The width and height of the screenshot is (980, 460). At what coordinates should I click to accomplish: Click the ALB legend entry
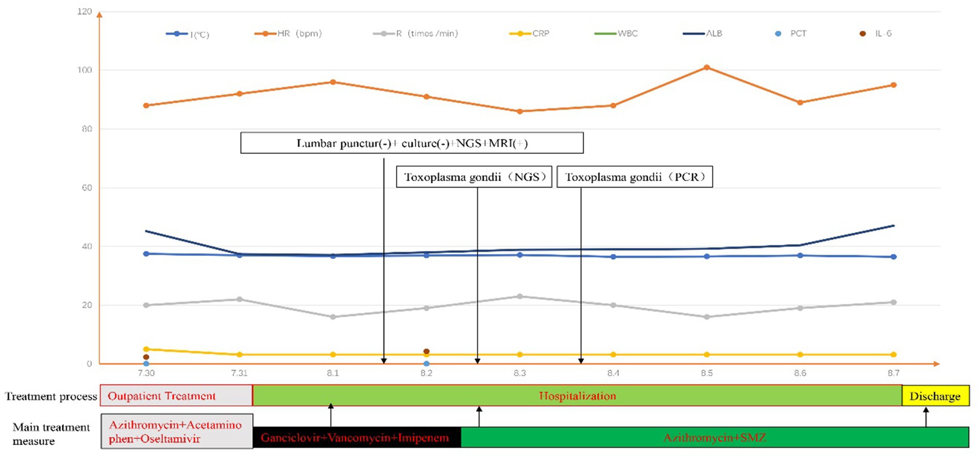702,33
